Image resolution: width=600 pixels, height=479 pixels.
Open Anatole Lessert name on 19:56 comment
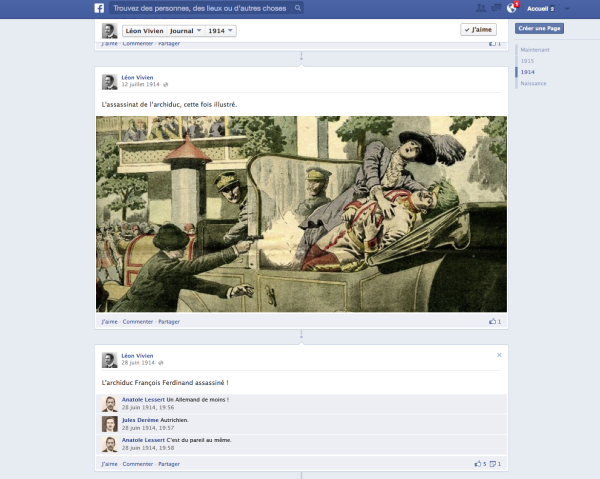(x=143, y=399)
